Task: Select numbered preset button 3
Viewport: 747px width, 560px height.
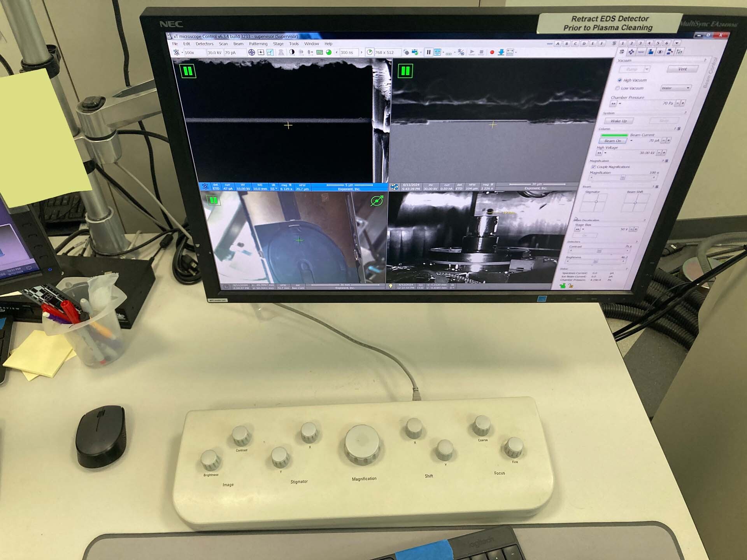Action: click(x=640, y=43)
